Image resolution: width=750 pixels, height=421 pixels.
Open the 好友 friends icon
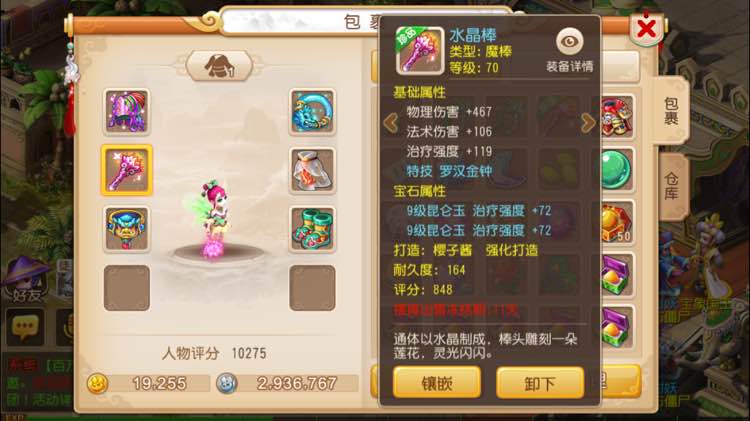click(27, 280)
